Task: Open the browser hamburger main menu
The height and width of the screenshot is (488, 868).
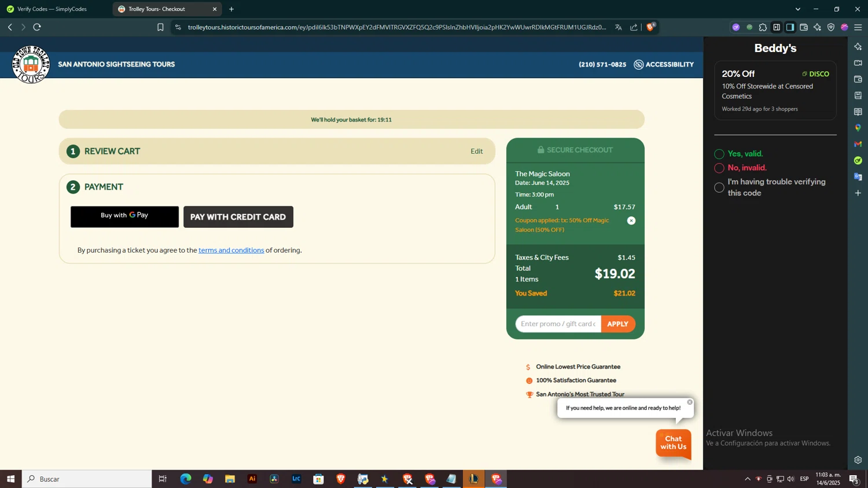Action: tap(858, 27)
